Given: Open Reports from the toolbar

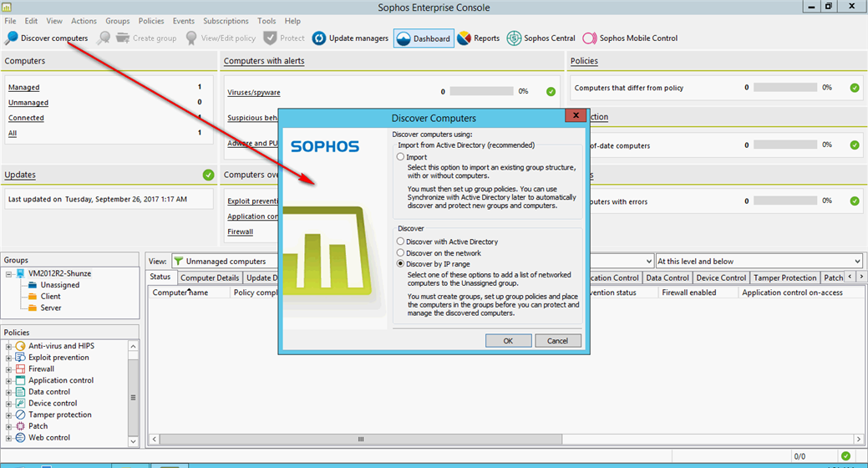Looking at the screenshot, I should (479, 38).
